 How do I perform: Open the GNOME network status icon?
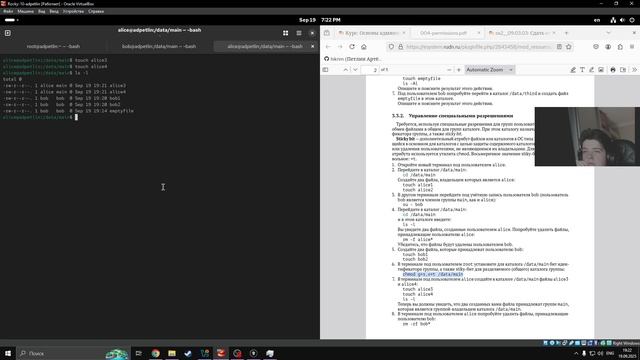(x=613, y=20)
